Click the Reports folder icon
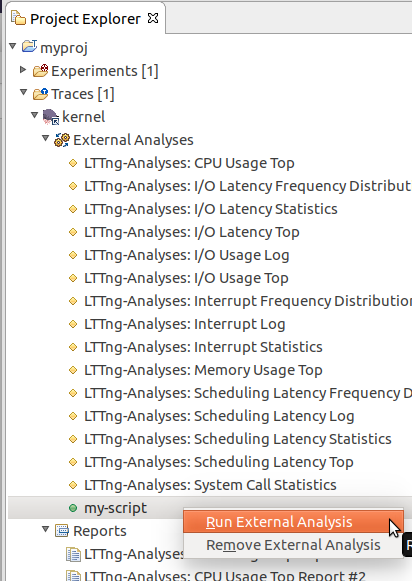Image resolution: width=412 pixels, height=581 pixels. tap(62, 531)
